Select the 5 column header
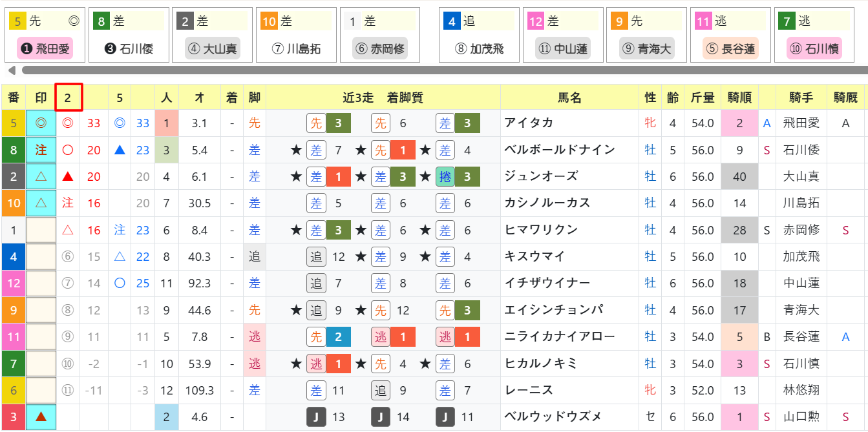 coord(120,98)
